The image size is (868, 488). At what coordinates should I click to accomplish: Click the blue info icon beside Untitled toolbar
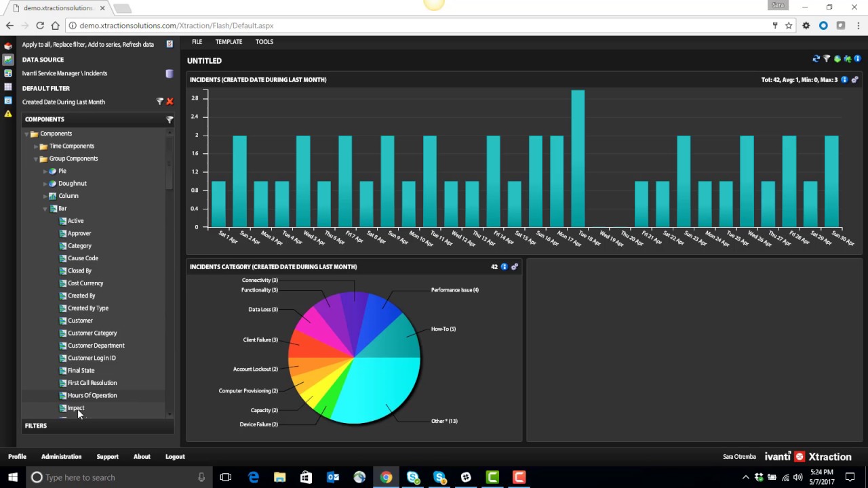tap(857, 59)
